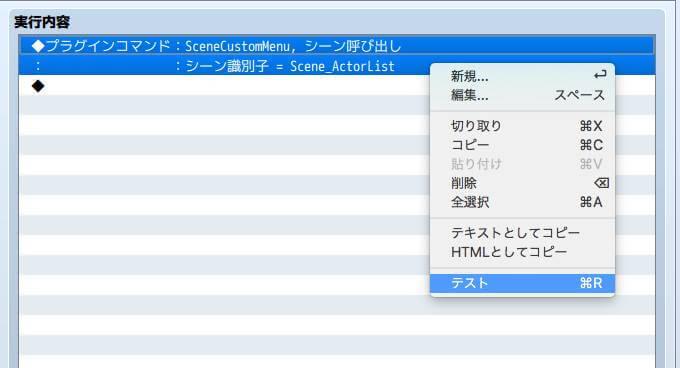Click the 実行内容 heading label
The image size is (680, 368).
tap(42, 22)
